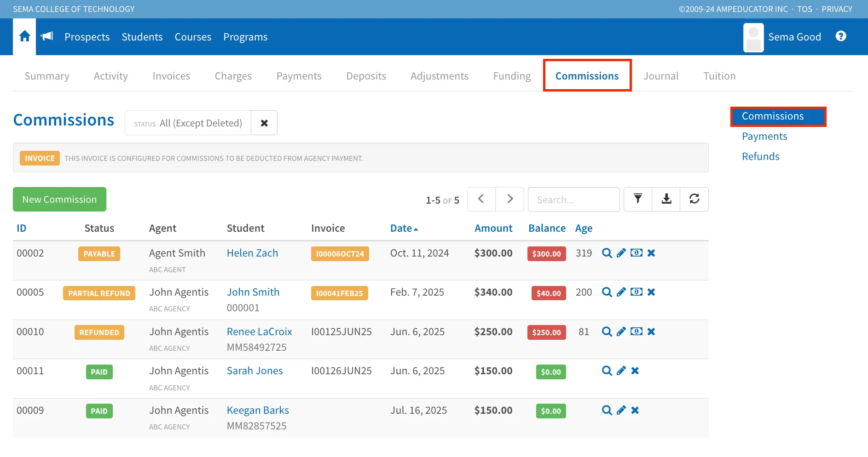Image resolution: width=868 pixels, height=457 pixels.
Task: Open the help question mark icon
Action: tap(840, 36)
